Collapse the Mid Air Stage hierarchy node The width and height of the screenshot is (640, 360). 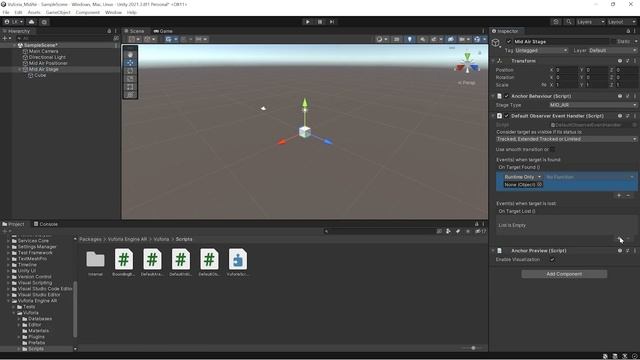click(20, 69)
